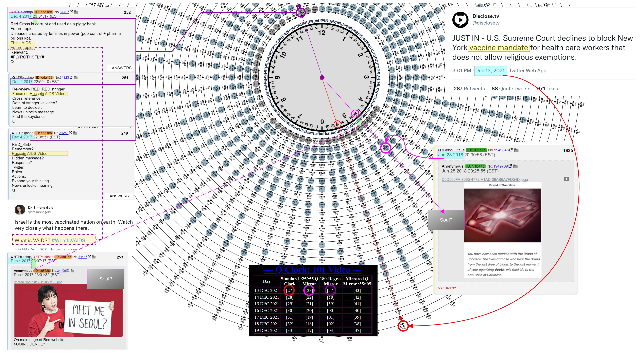The width and height of the screenshot is (644, 354).
Task: Select the [57] 180-Degree Mirror cell
Action: [331, 290]
